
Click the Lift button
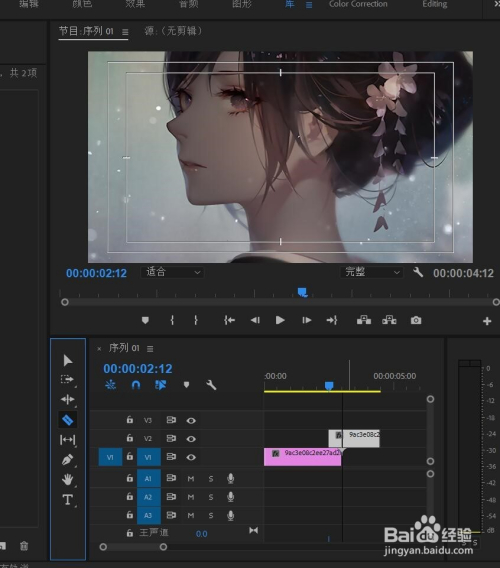[364, 320]
